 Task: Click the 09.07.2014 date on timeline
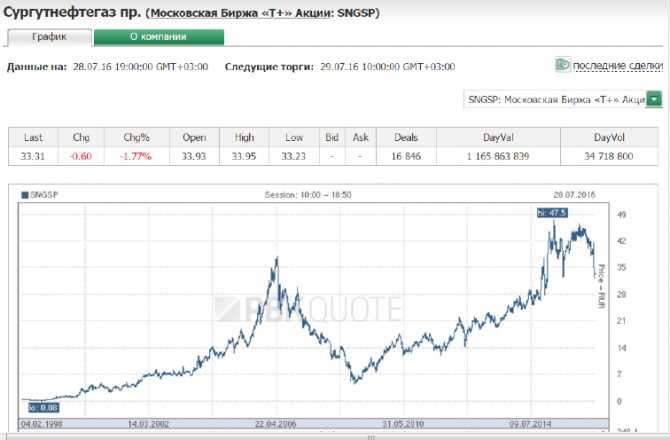click(x=530, y=424)
